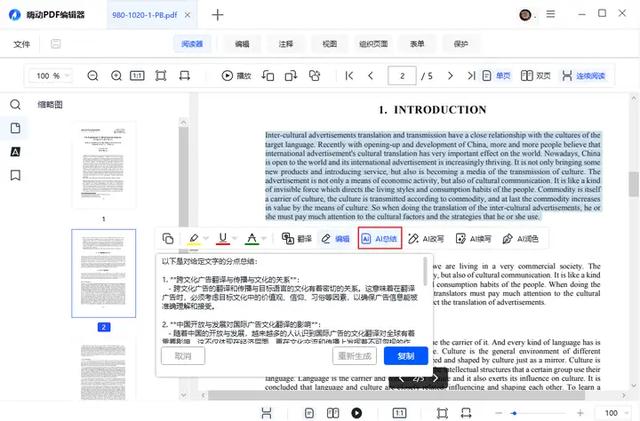Zoom in with the magnifier plus
The image size is (640, 421).
[x=116, y=76]
